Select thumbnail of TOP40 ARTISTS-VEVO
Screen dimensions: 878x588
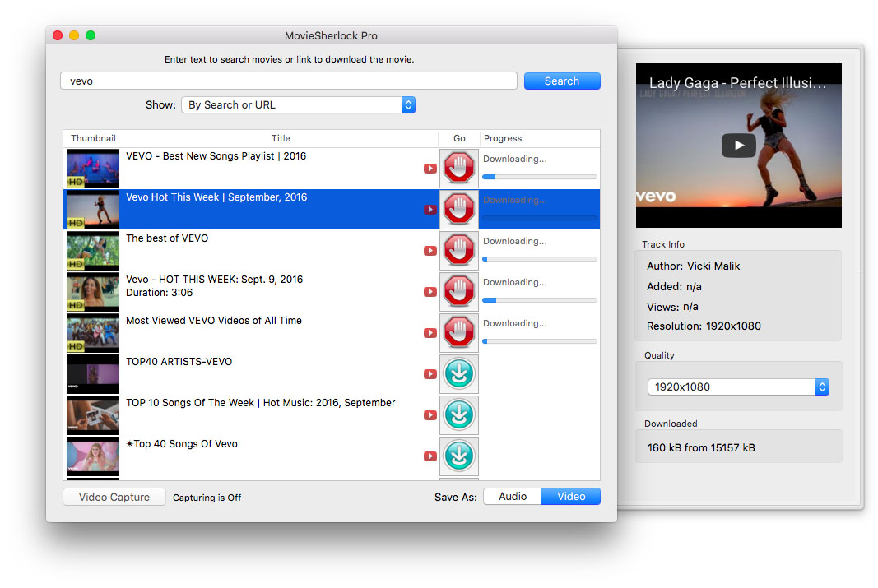click(93, 373)
